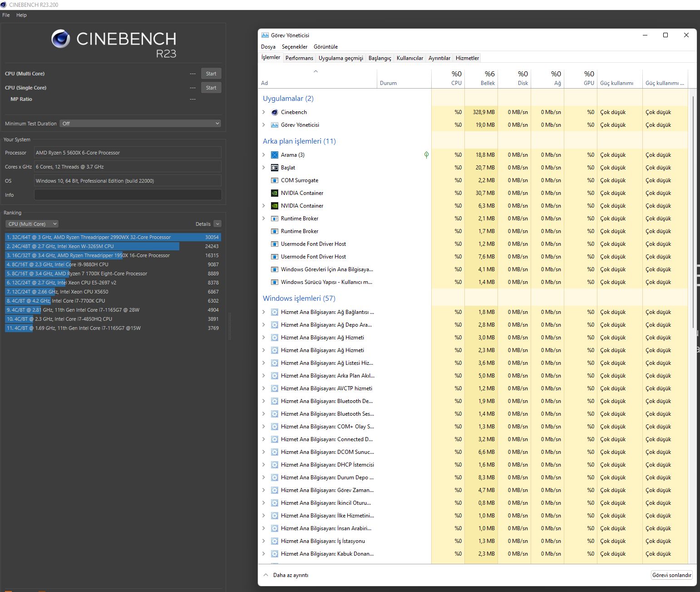
Task: Click Cinebench title bar app icon
Action: point(4,5)
